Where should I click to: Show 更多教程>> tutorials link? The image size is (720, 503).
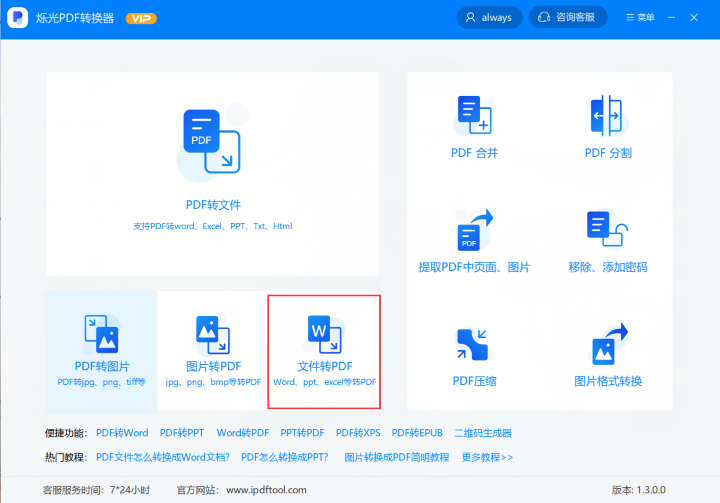[x=487, y=457]
